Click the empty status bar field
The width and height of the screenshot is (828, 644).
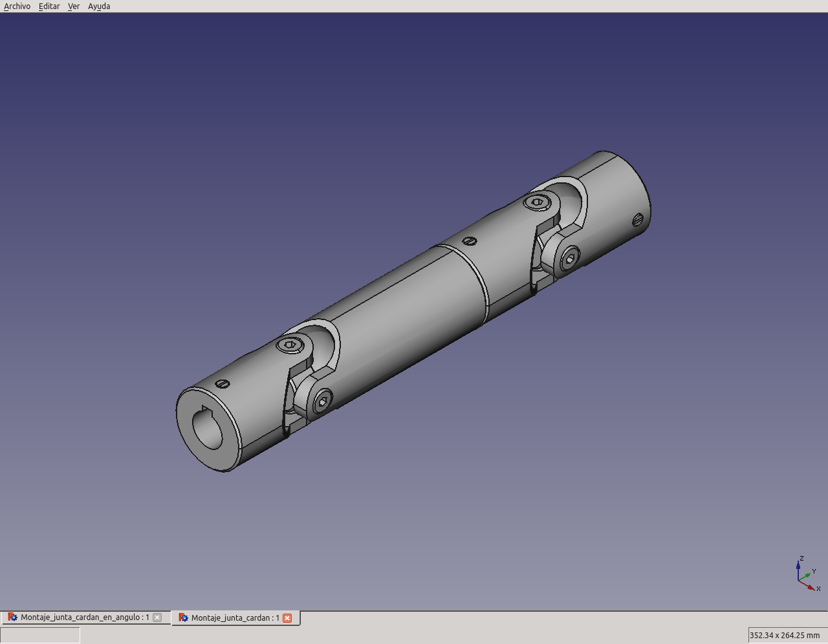40,636
